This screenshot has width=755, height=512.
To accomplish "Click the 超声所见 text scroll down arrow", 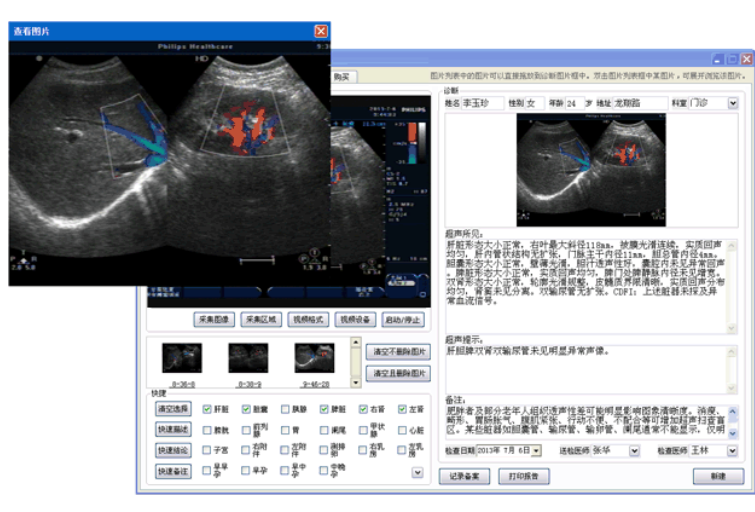I will tap(731, 328).
